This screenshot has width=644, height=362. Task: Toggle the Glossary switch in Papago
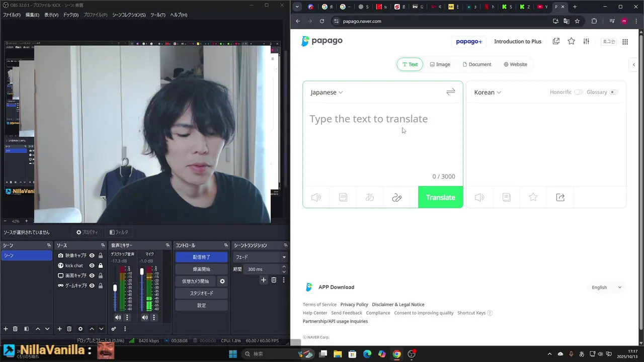613,92
